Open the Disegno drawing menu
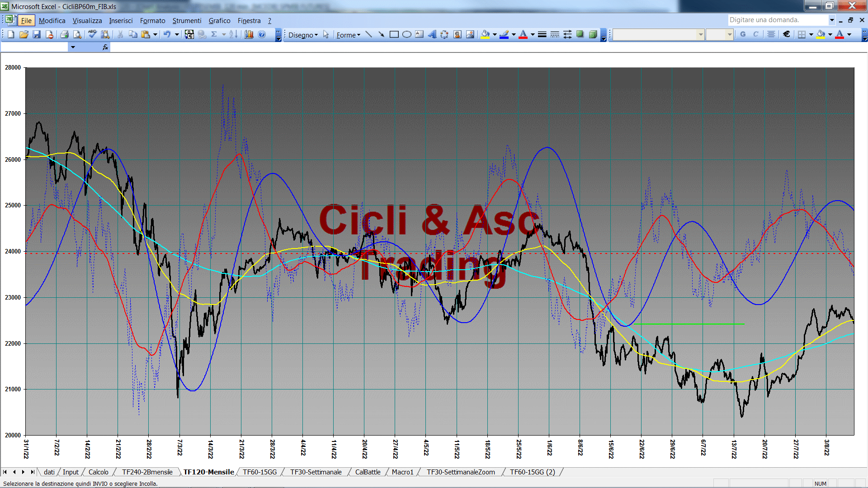Screen dimensions: 868x488 303,35
